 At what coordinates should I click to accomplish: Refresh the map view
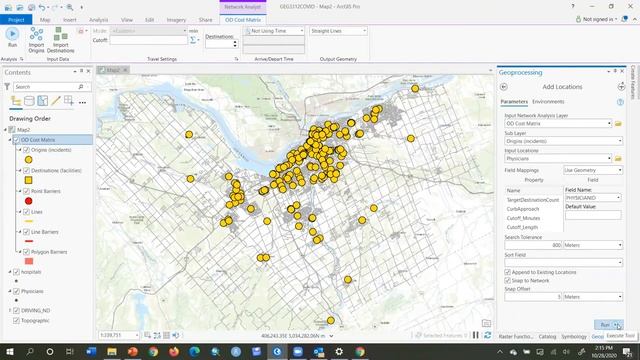487,335
